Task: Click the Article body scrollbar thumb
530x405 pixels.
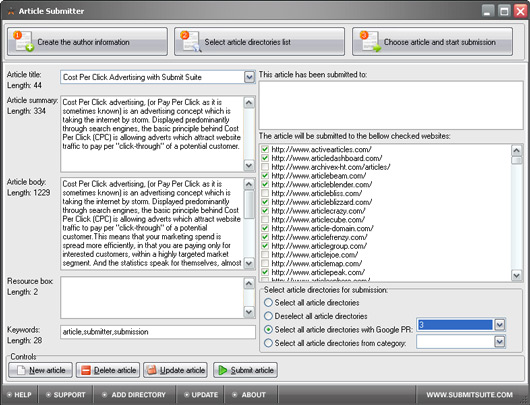Action: 249,205
